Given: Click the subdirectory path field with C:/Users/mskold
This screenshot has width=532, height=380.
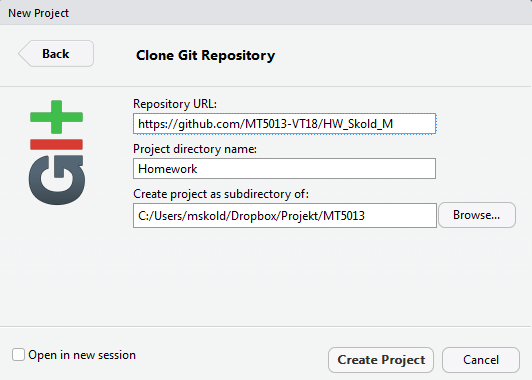Looking at the screenshot, I should click(x=285, y=215).
